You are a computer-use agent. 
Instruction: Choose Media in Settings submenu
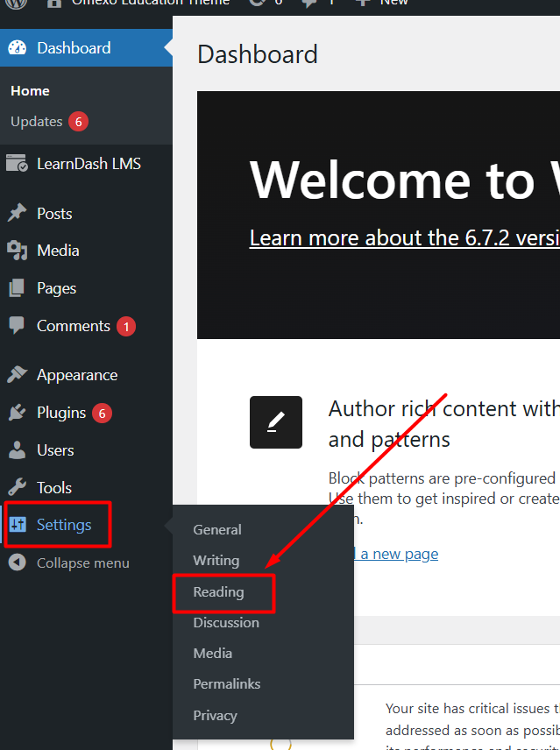tap(213, 653)
